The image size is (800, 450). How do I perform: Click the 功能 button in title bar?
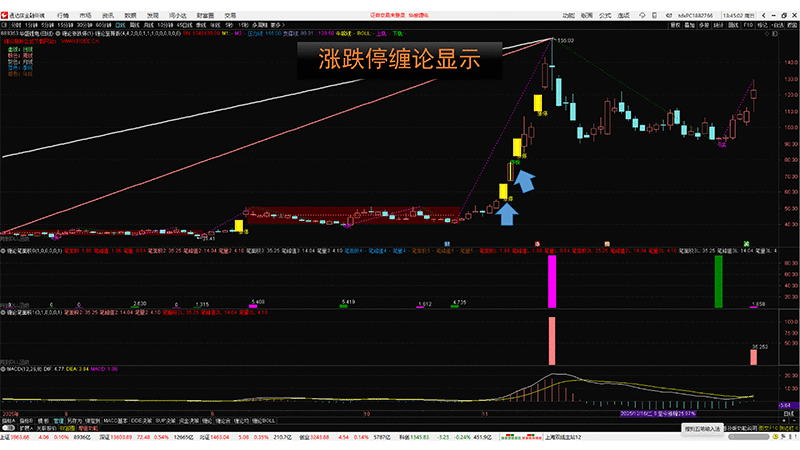[x=569, y=16]
